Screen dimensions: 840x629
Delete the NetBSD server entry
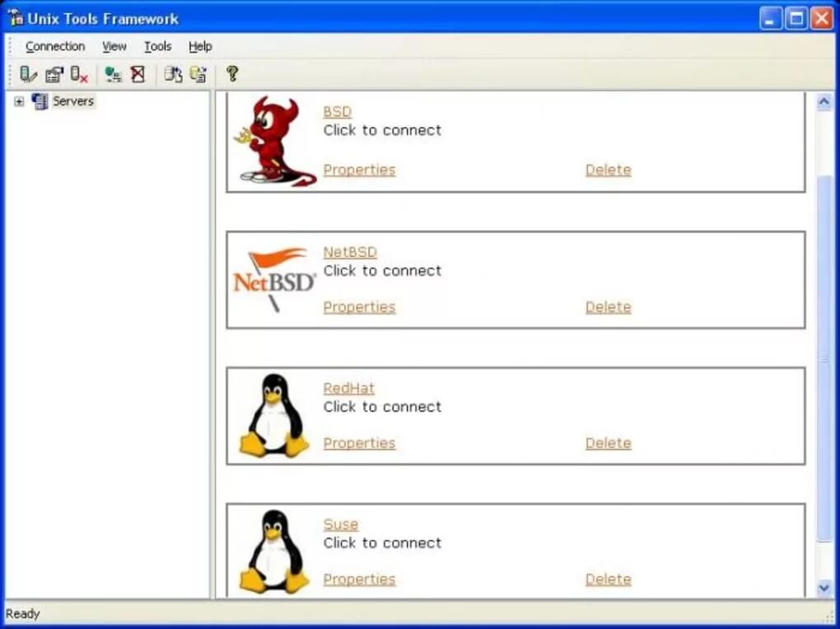point(609,307)
